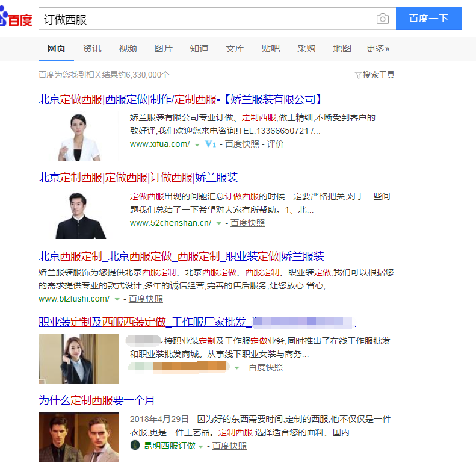This screenshot has height=469, width=476.
Task: Switch to the 网页 tab
Action: [x=56, y=49]
